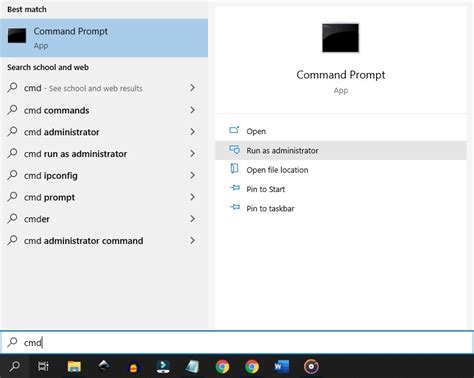Expand the 'cmd prompt' suggestion arrow
This screenshot has height=378, width=474.
(x=192, y=197)
